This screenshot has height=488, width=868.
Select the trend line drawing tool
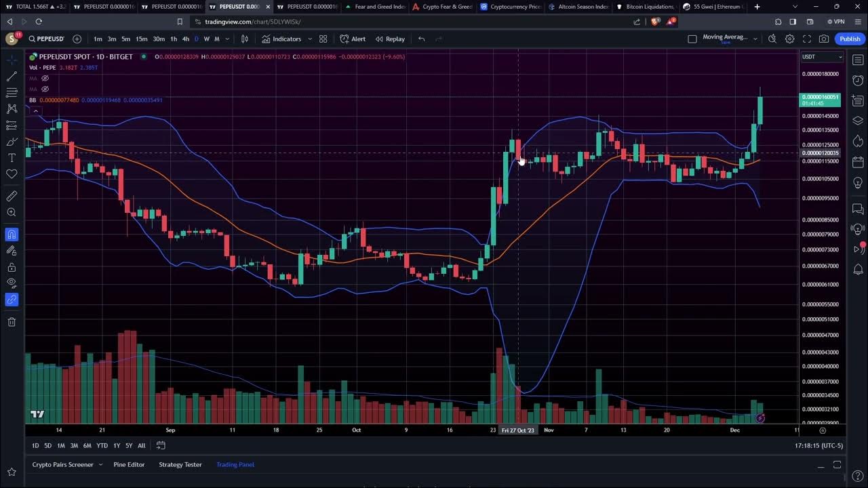(12, 77)
